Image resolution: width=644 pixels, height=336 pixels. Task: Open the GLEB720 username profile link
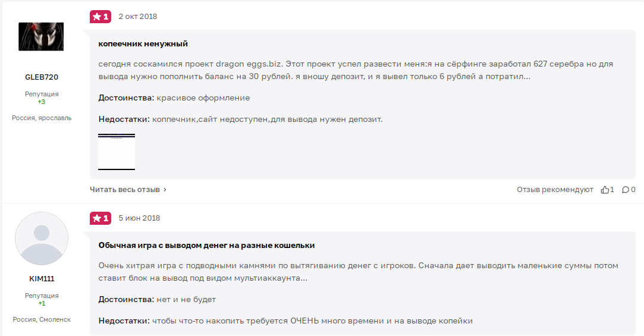pyautogui.click(x=42, y=77)
